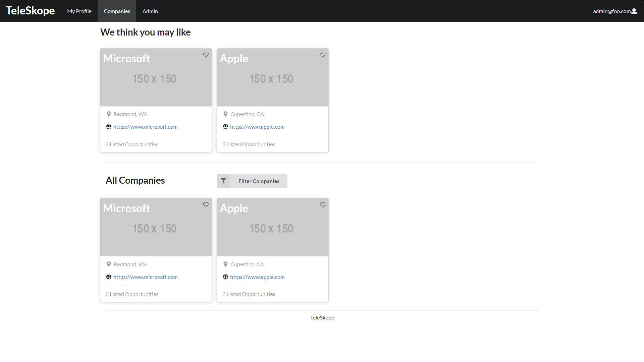Image resolution: width=644 pixels, height=362 pixels.
Task: Open the admin@foo.com account menu
Action: (x=614, y=11)
